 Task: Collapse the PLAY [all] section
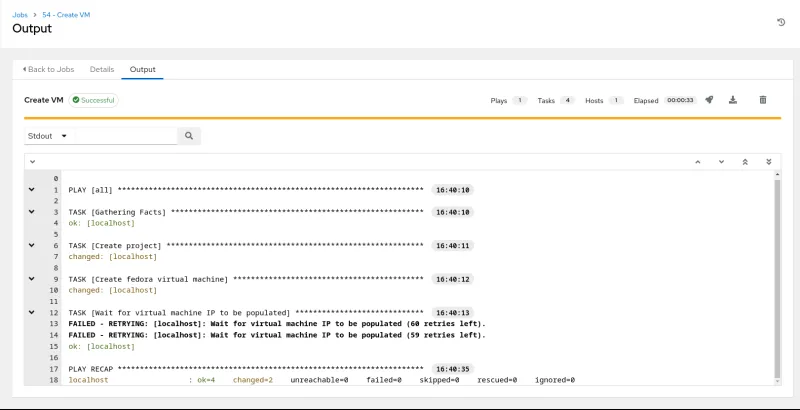pyautogui.click(x=32, y=189)
